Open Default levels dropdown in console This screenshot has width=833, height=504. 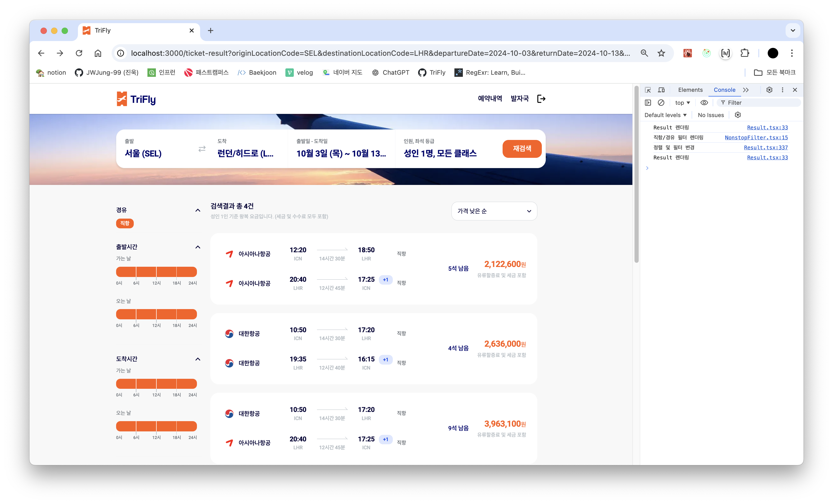point(665,115)
